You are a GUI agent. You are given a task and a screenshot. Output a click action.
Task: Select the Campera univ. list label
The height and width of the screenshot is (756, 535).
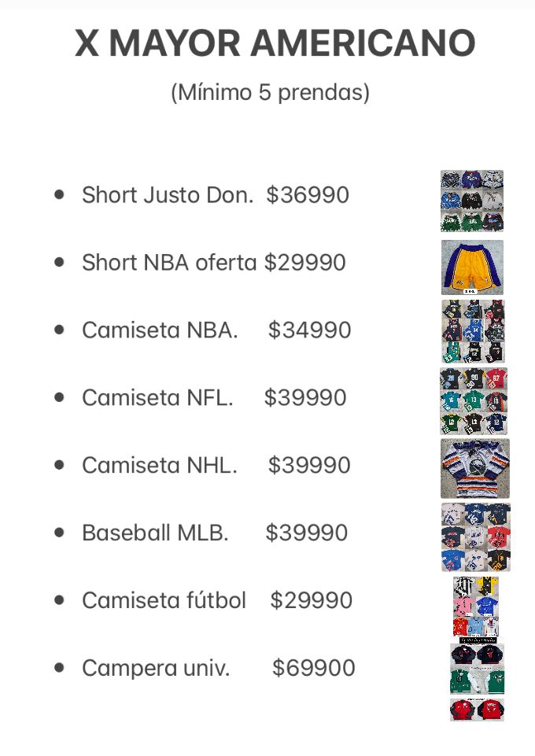pyautogui.click(x=156, y=669)
